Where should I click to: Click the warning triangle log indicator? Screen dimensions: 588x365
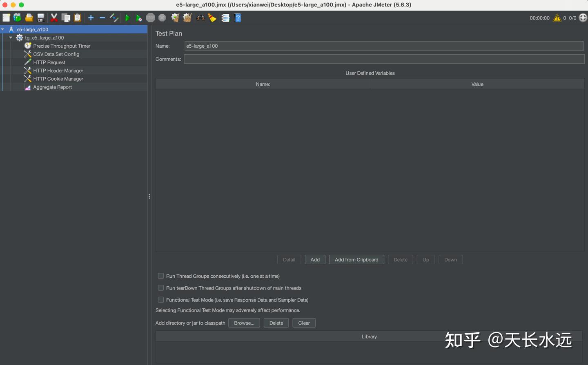557,18
